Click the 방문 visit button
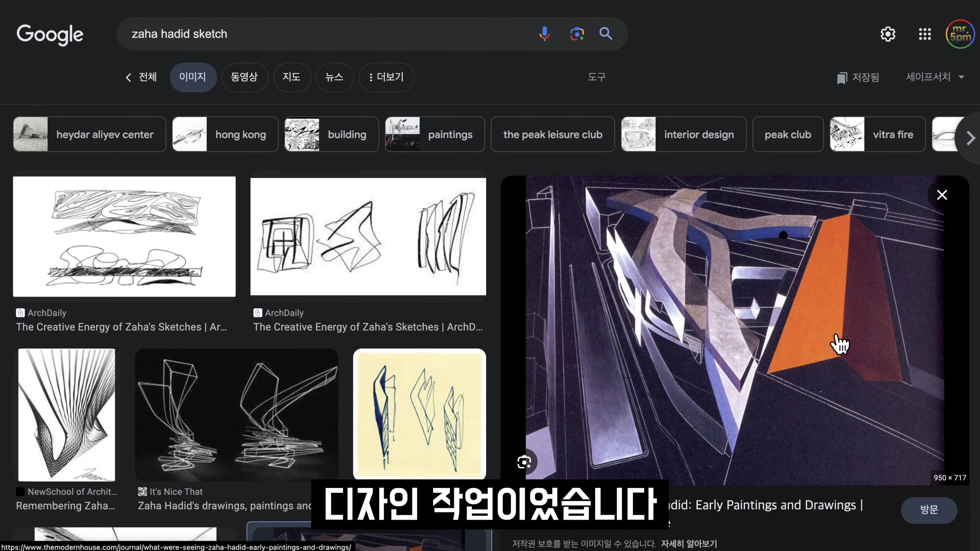This screenshot has width=980, height=551. point(929,509)
